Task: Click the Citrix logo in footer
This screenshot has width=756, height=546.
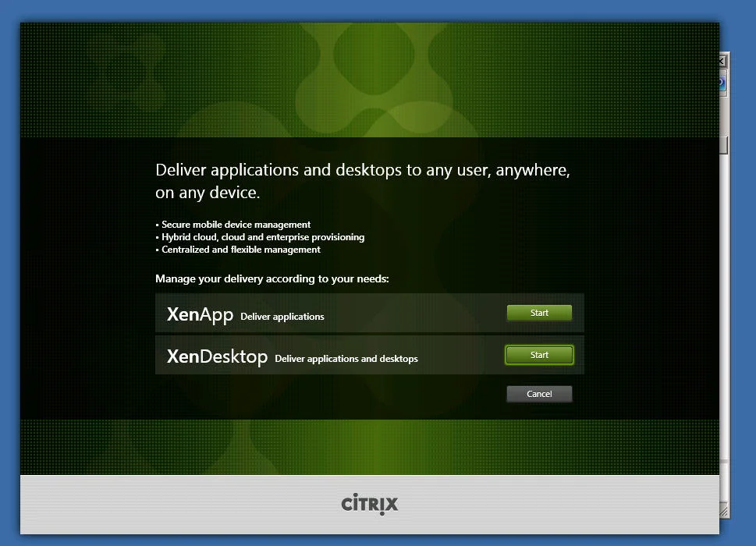Action: [x=370, y=504]
